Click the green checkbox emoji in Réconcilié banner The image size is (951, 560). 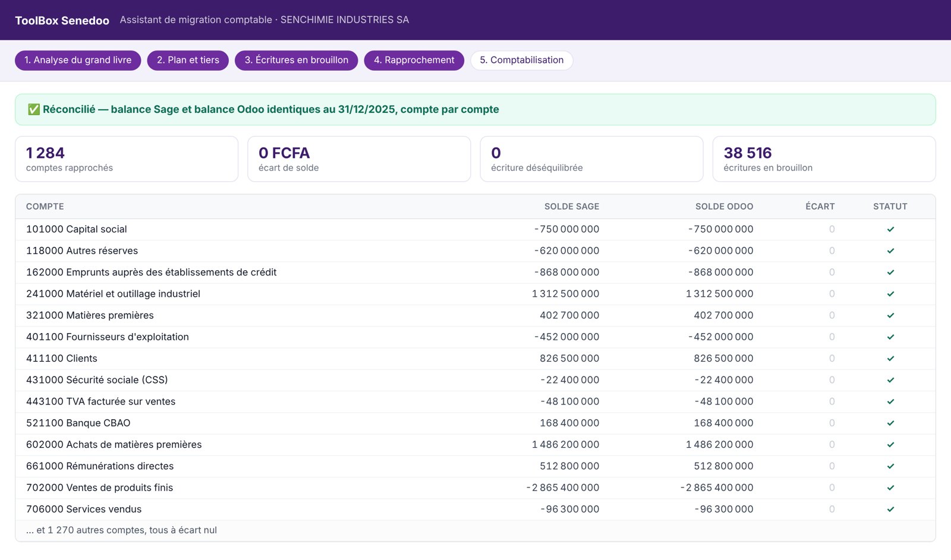[x=34, y=109]
